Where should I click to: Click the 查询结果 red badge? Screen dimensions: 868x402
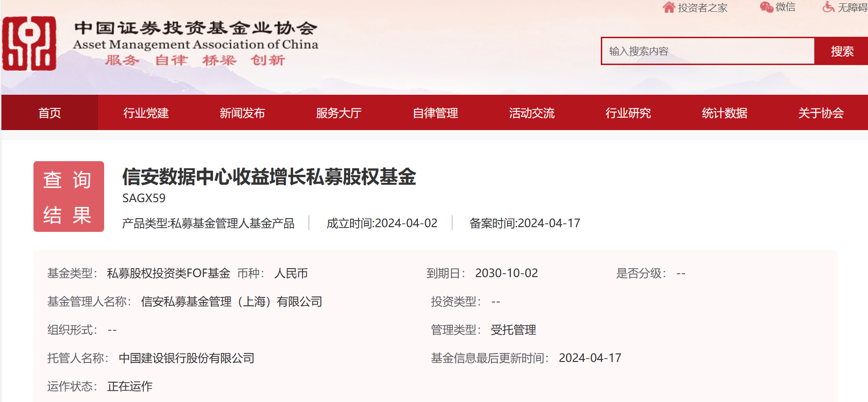coord(69,197)
